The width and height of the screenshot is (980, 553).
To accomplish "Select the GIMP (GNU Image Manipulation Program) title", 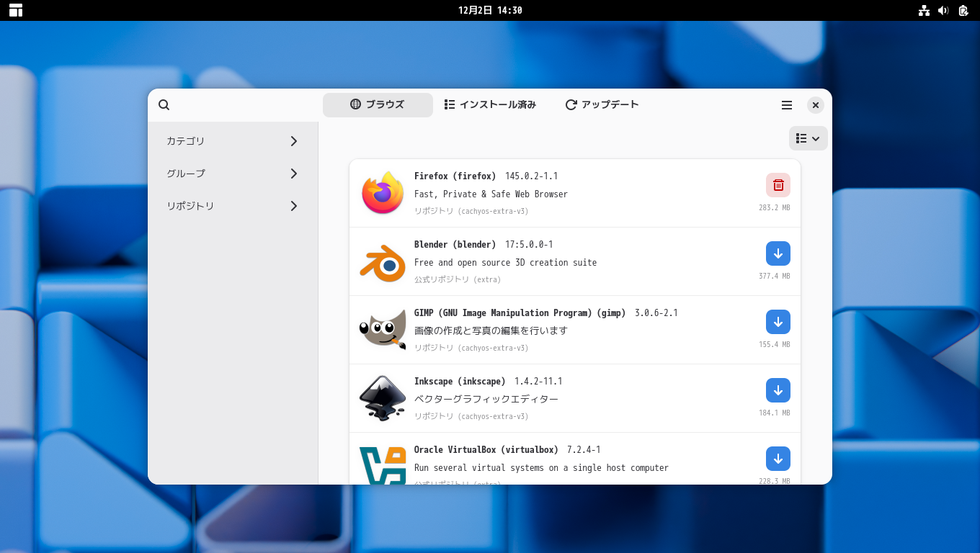I will [520, 313].
